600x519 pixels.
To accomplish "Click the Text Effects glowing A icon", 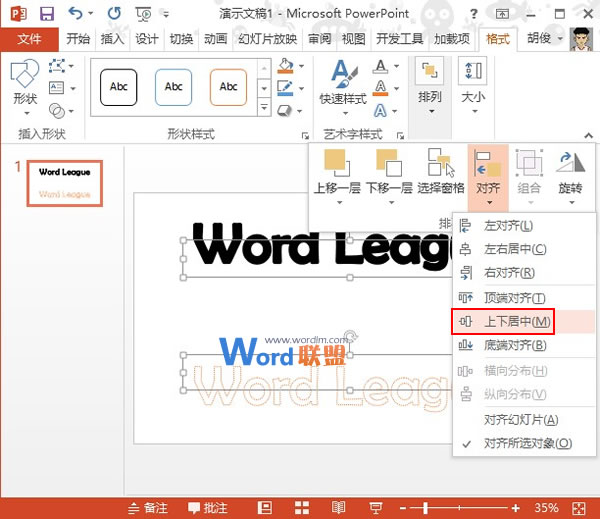I will pos(380,111).
